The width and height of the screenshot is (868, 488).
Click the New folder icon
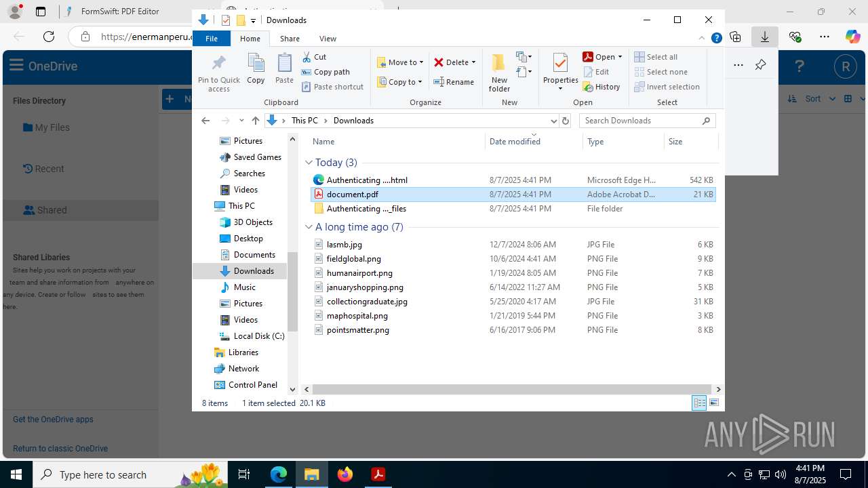coord(499,63)
